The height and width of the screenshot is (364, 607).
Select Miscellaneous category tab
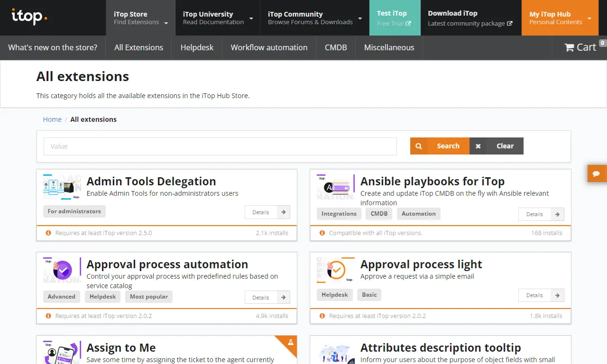pyautogui.click(x=389, y=47)
